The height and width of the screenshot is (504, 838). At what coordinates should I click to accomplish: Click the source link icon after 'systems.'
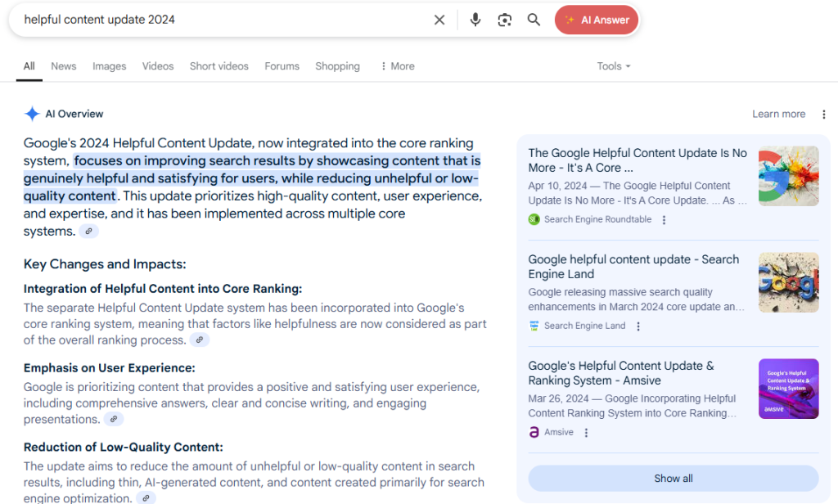point(88,232)
